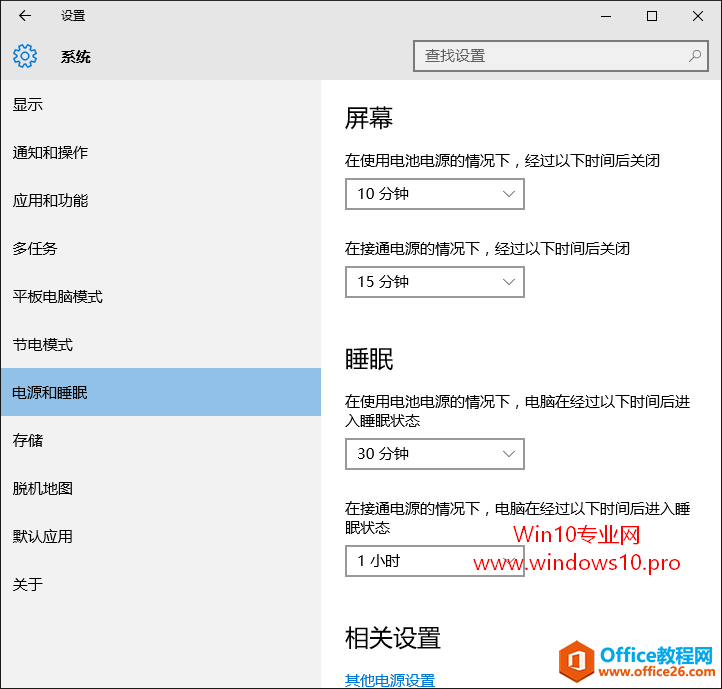The image size is (722, 689).
Task: Click the search magnifier icon
Action: (x=694, y=56)
